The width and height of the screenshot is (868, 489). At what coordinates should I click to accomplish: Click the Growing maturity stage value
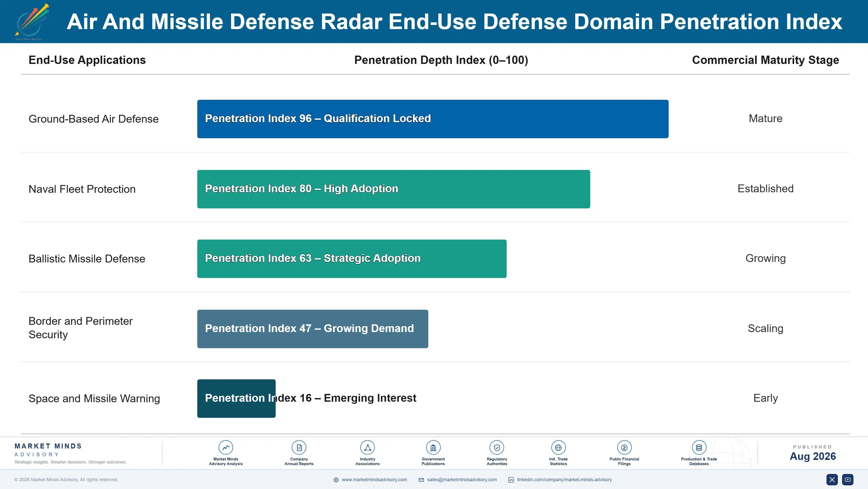tap(765, 258)
